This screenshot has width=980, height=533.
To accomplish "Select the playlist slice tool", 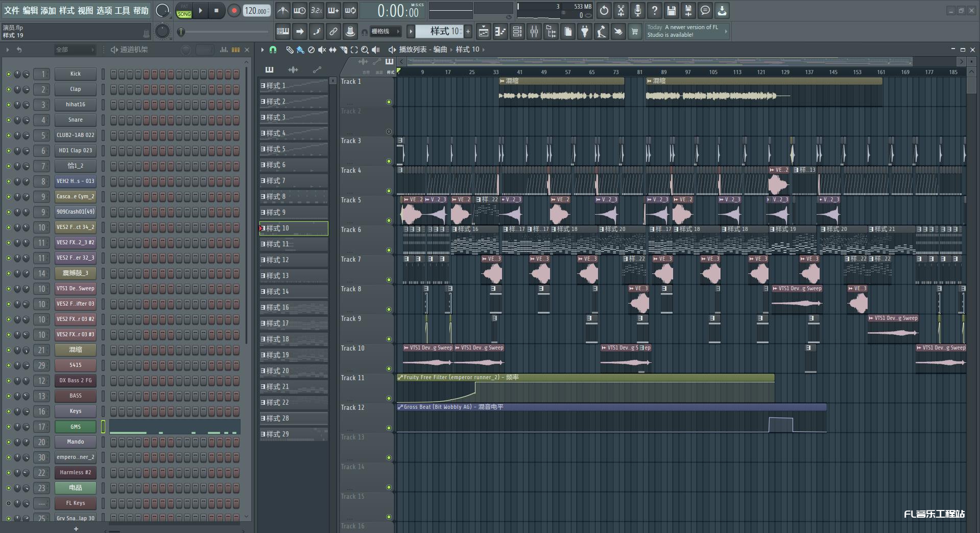I will (x=344, y=50).
